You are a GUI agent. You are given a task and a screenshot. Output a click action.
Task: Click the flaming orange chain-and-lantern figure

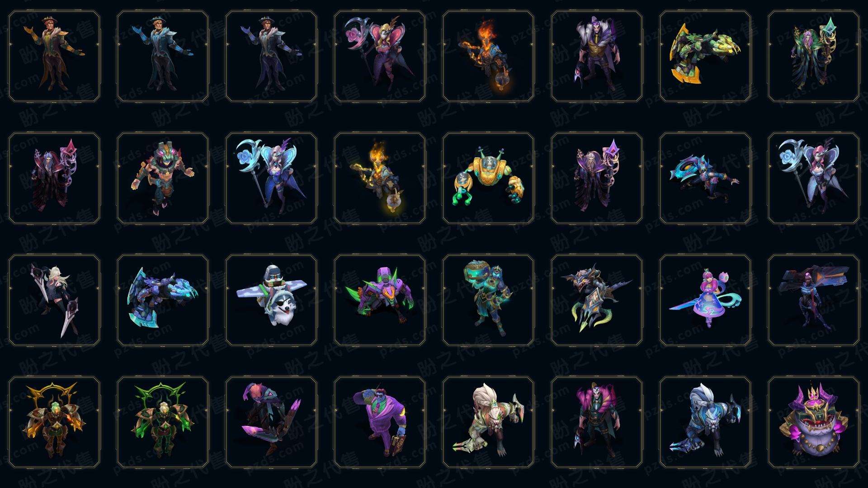[488, 56]
